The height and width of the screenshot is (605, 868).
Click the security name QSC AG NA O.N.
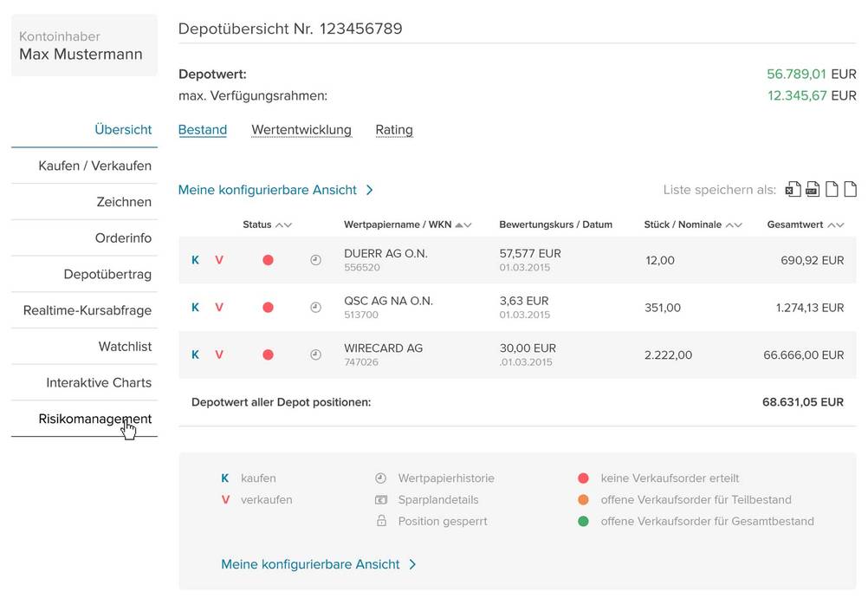(388, 301)
